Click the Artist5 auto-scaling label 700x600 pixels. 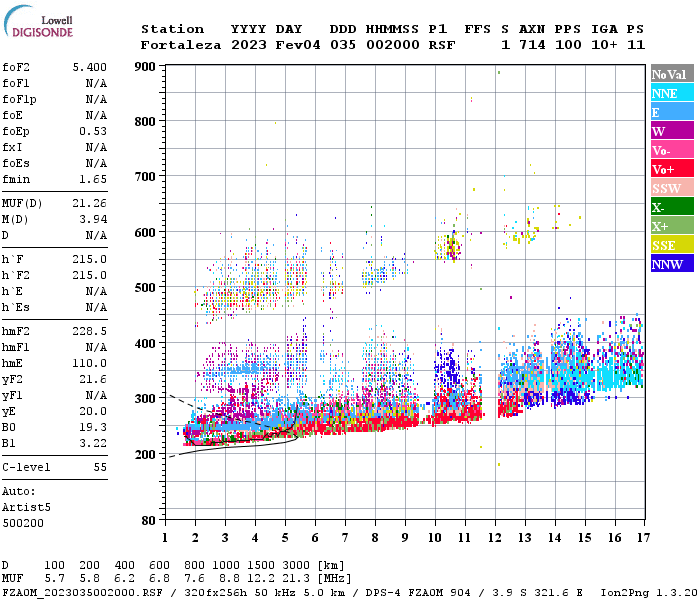coord(26,508)
